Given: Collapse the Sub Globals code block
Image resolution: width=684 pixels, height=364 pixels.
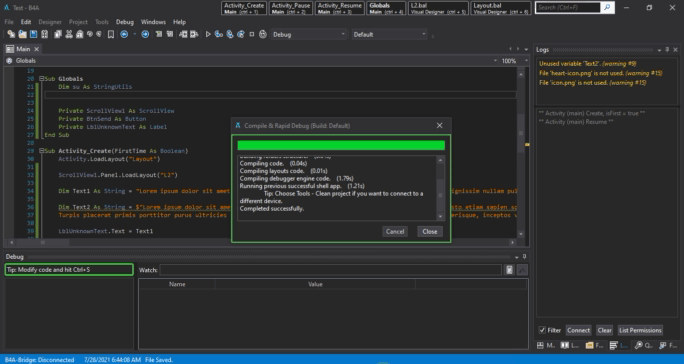Looking at the screenshot, I should [x=41, y=79].
